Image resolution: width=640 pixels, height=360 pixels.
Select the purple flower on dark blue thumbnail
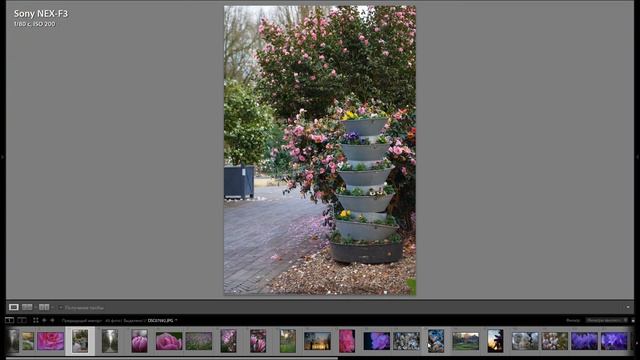(x=377, y=341)
